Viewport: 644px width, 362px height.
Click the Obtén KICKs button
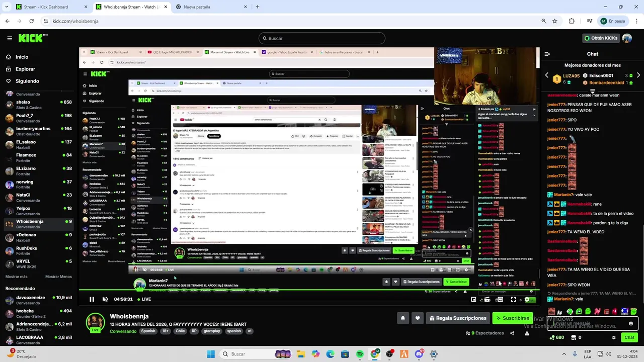click(601, 38)
